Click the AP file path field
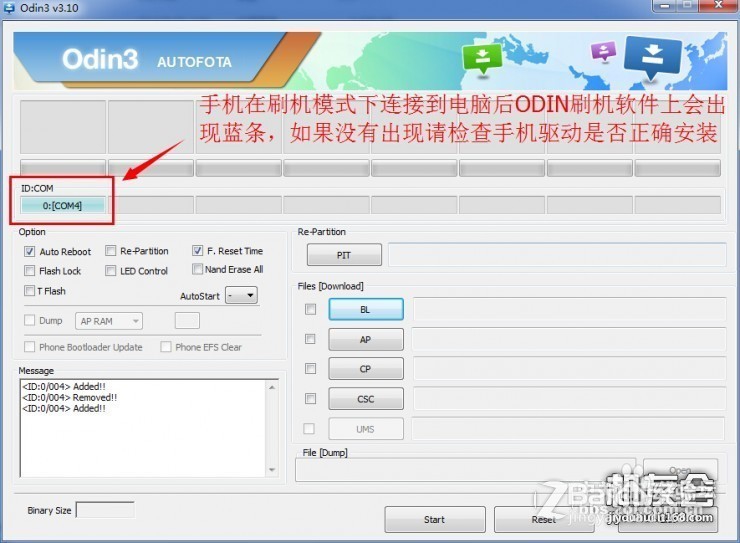 point(569,340)
